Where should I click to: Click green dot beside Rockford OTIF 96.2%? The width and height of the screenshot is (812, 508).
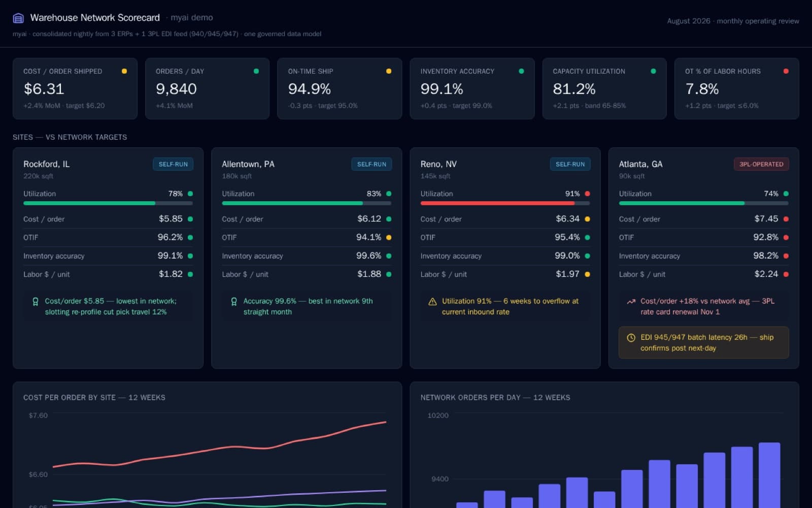click(x=190, y=237)
